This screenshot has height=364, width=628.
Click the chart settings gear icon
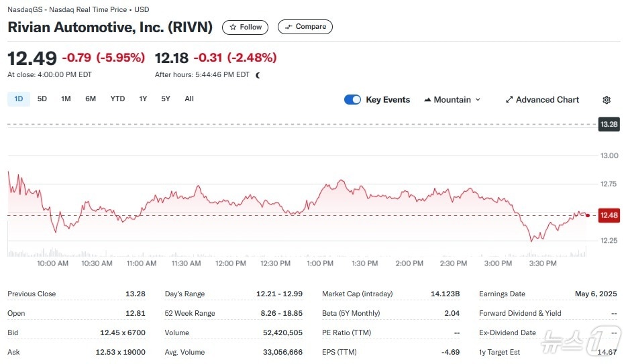(x=607, y=100)
